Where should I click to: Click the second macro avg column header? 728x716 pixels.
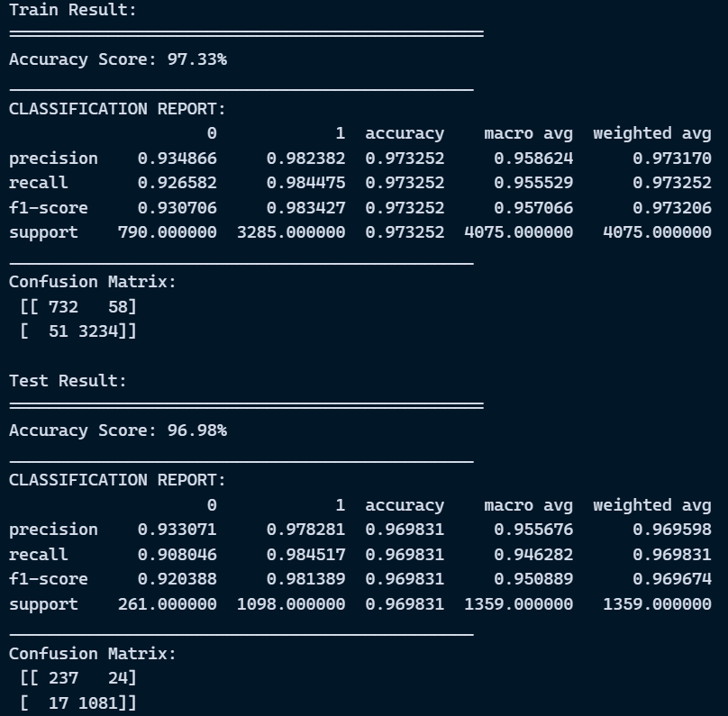tap(528, 505)
